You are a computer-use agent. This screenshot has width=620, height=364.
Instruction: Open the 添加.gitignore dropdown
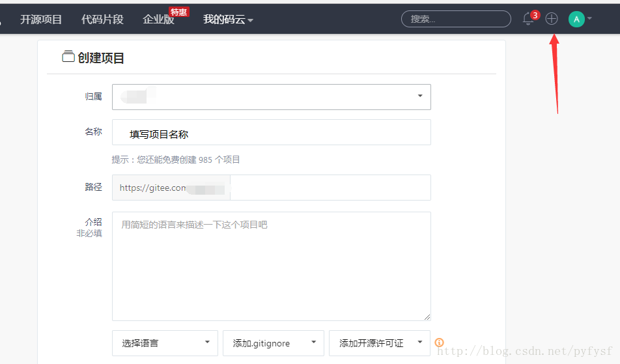(274, 343)
